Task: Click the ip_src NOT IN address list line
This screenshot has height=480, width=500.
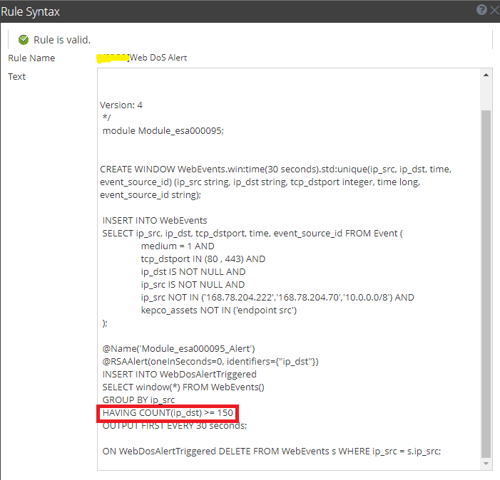Action: coord(277,297)
